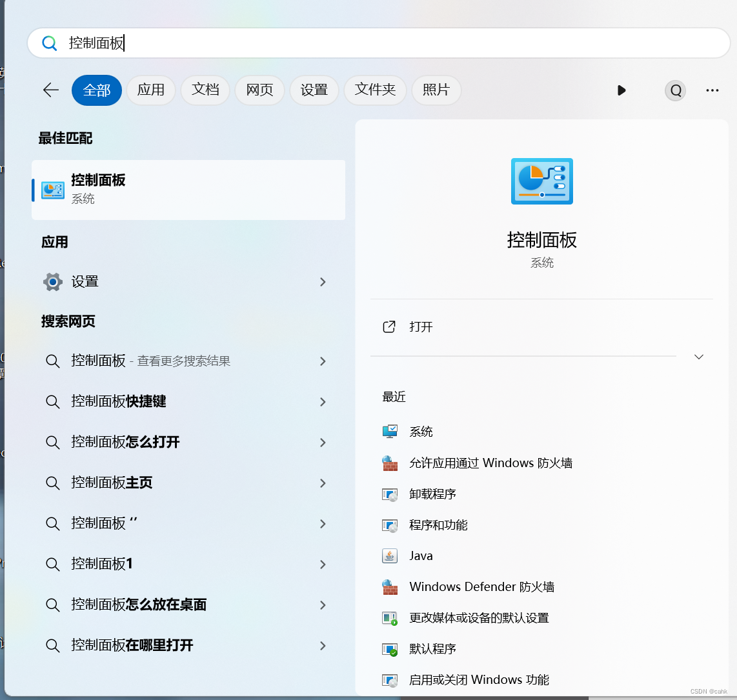Screen dimensions: 737x700
Task: Click firewall icon for 允许应用通过 Windows 防火墙
Action: pos(390,463)
